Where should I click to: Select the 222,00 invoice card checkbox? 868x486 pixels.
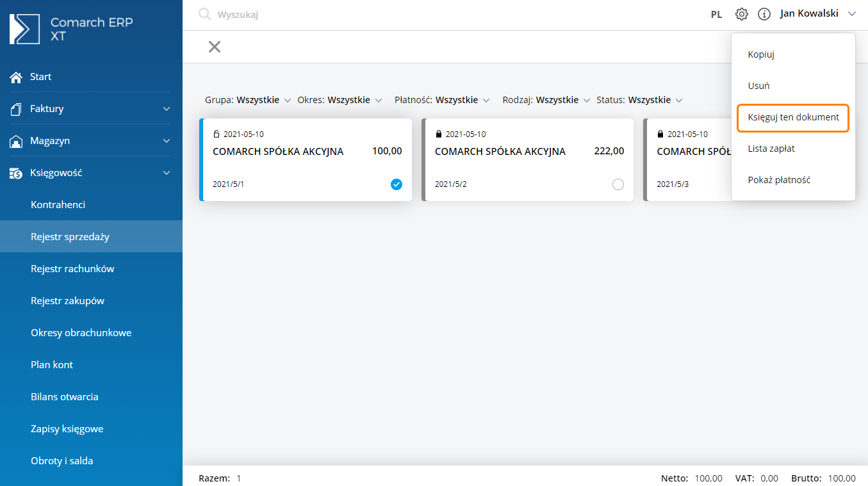click(x=618, y=184)
